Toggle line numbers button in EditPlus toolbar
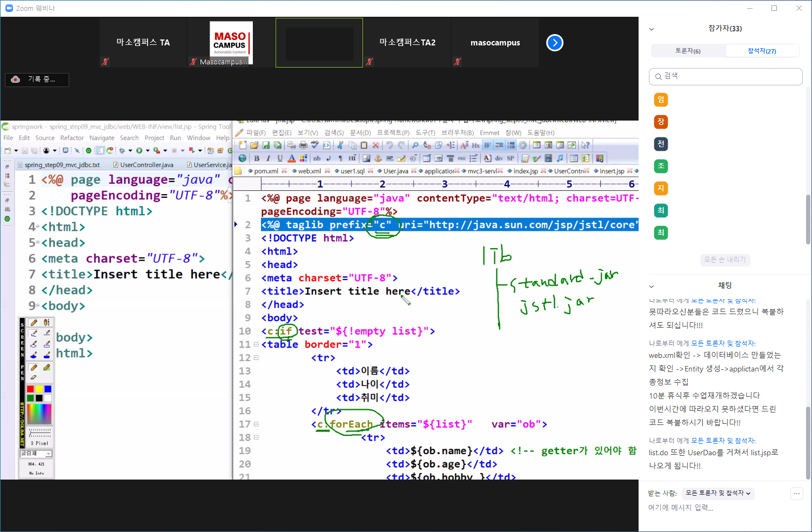The image size is (812, 532). [511, 145]
